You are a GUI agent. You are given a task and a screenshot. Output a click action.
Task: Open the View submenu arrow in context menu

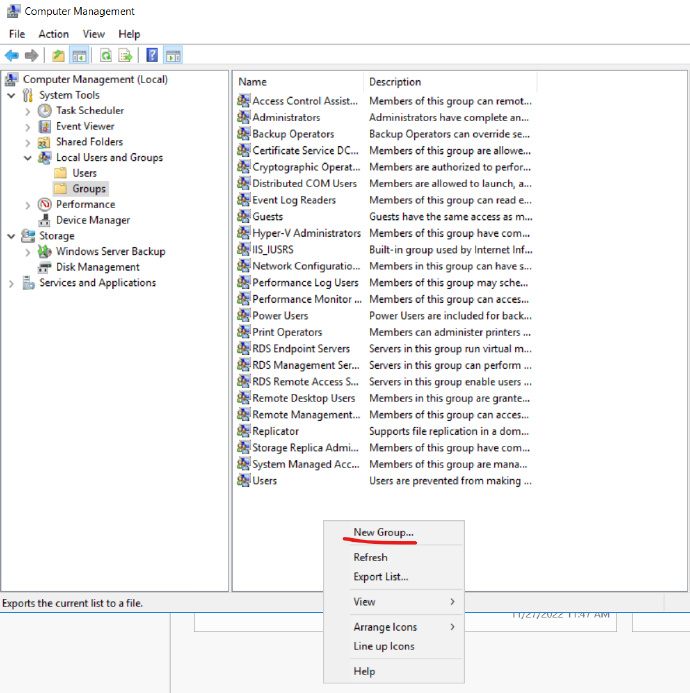452,602
